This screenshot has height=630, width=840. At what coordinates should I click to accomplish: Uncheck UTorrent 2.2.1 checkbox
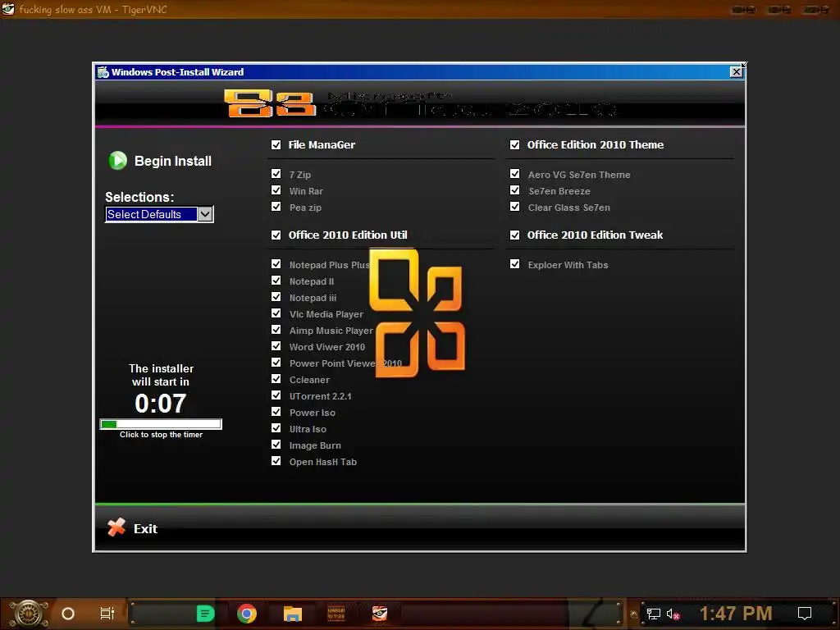click(276, 395)
